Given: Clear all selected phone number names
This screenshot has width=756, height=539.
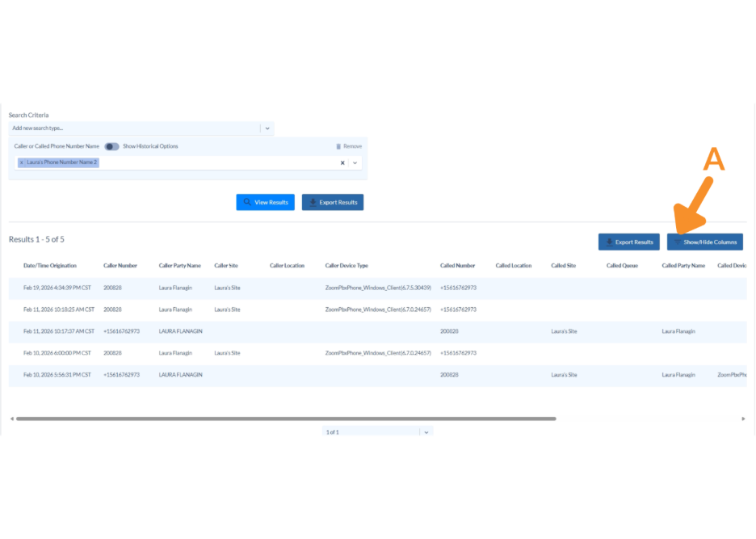Looking at the screenshot, I should click(x=342, y=162).
